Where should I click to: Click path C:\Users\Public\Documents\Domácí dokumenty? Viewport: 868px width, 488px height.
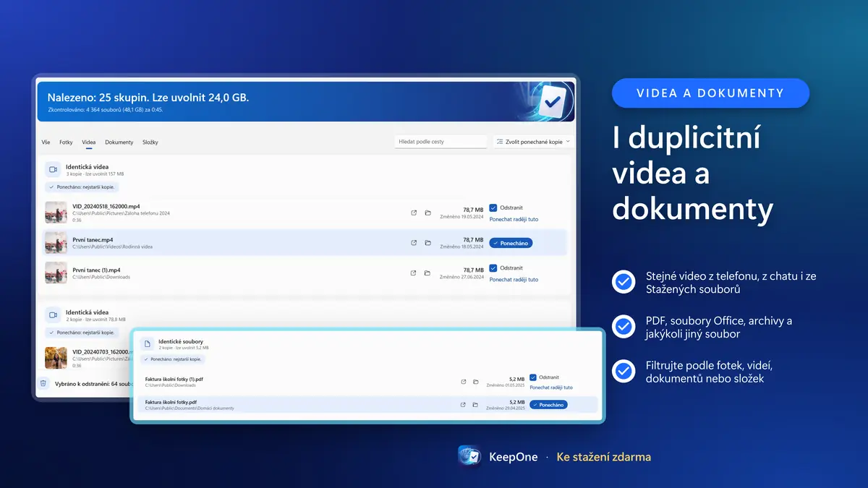pyautogui.click(x=190, y=408)
